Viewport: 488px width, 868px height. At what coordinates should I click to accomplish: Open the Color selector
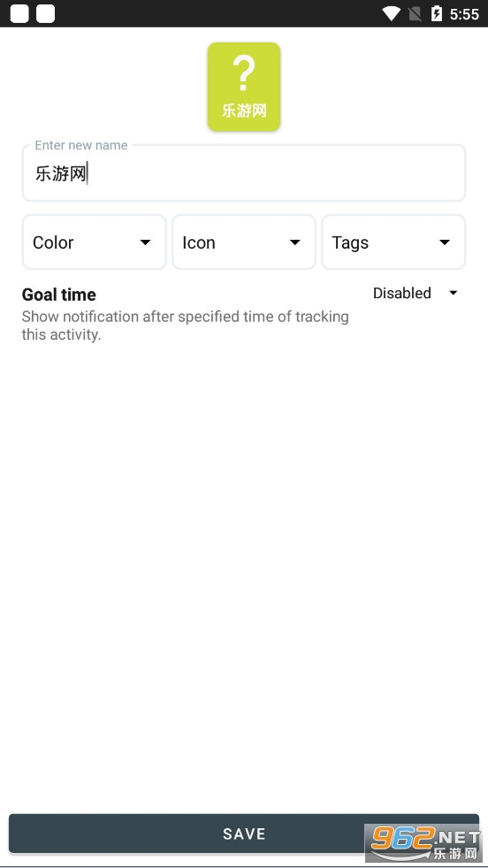point(94,242)
